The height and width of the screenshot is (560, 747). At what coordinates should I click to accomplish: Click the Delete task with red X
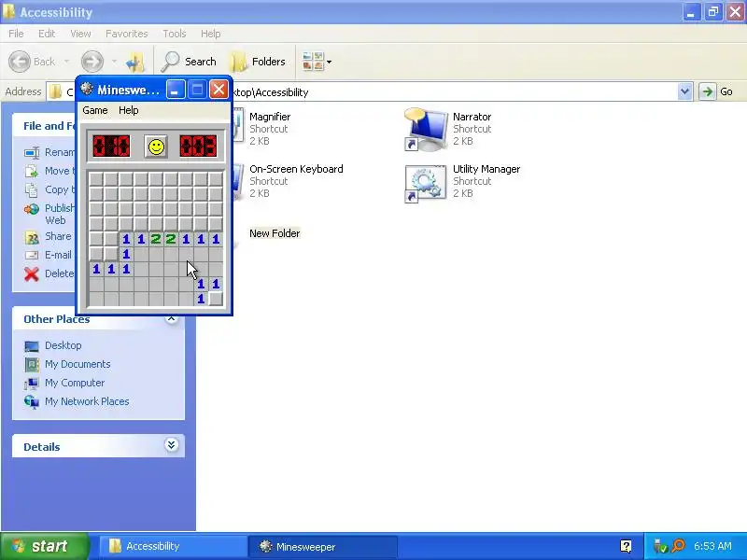pos(32,273)
